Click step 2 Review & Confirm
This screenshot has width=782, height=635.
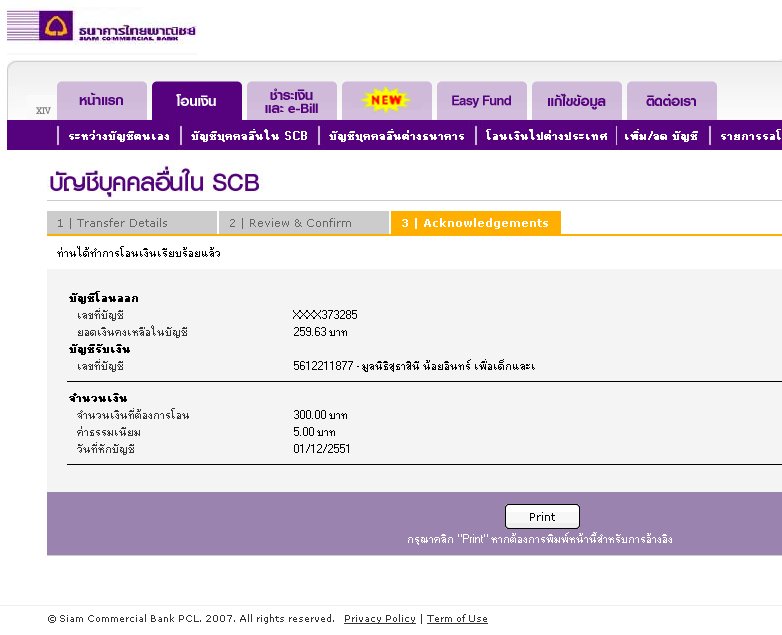[304, 223]
